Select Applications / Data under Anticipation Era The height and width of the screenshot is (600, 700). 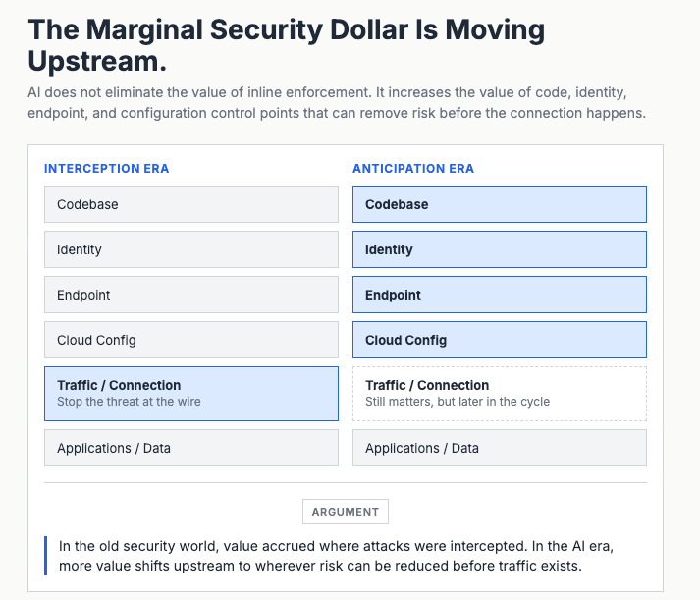pos(500,448)
